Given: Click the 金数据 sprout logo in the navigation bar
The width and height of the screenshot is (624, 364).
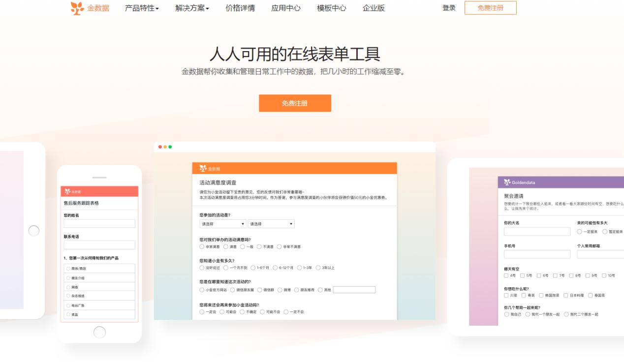Looking at the screenshot, I should point(77,8).
